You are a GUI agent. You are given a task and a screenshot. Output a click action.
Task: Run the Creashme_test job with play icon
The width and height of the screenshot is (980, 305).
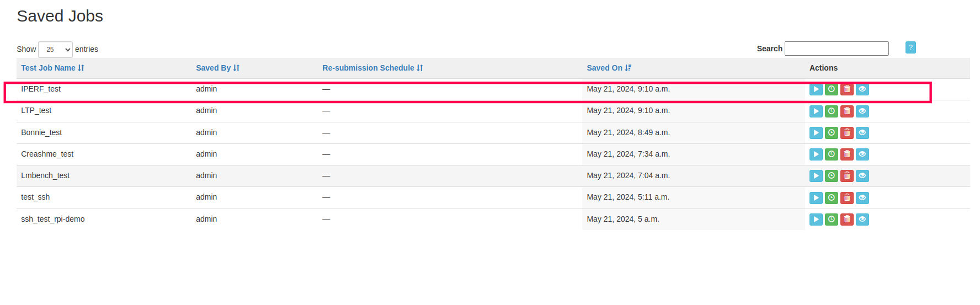point(816,154)
